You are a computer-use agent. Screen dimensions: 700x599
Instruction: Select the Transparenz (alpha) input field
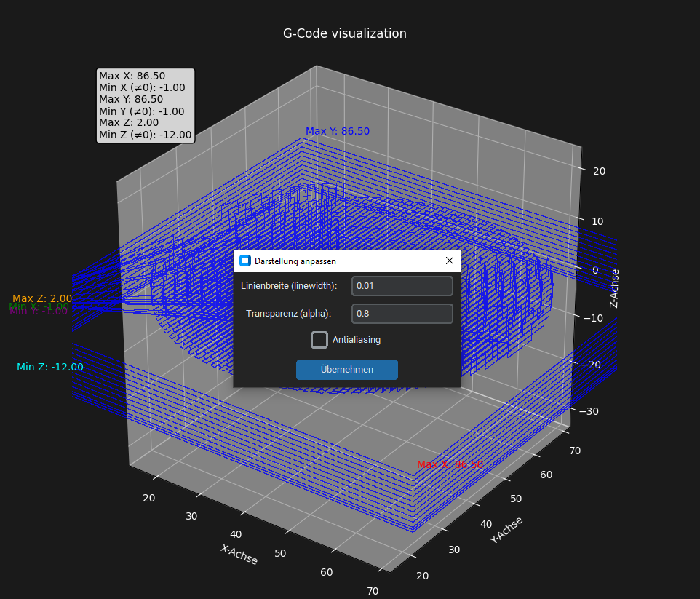402,313
